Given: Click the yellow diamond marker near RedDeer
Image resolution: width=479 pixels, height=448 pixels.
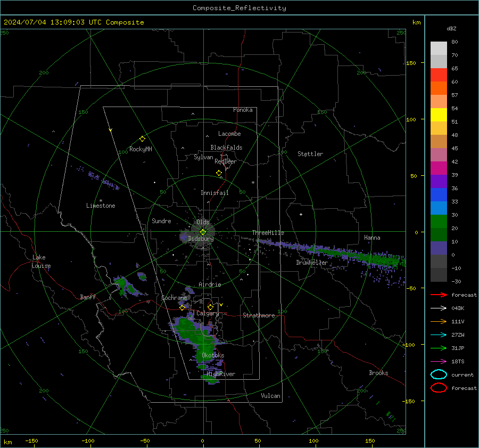Looking at the screenshot, I should pyautogui.click(x=219, y=173).
